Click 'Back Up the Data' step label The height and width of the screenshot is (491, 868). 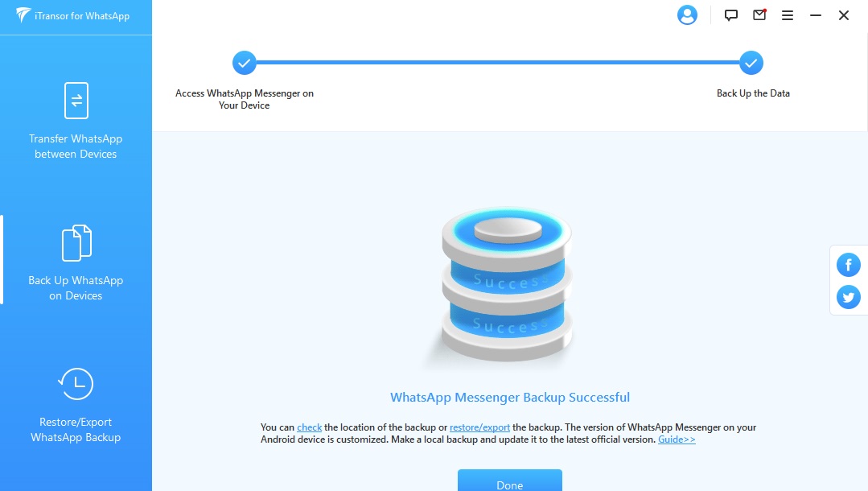753,93
